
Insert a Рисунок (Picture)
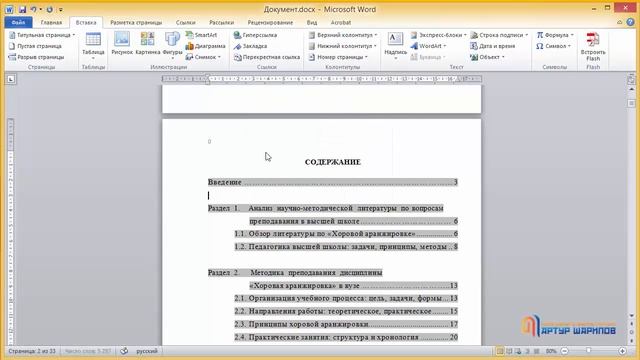122,44
